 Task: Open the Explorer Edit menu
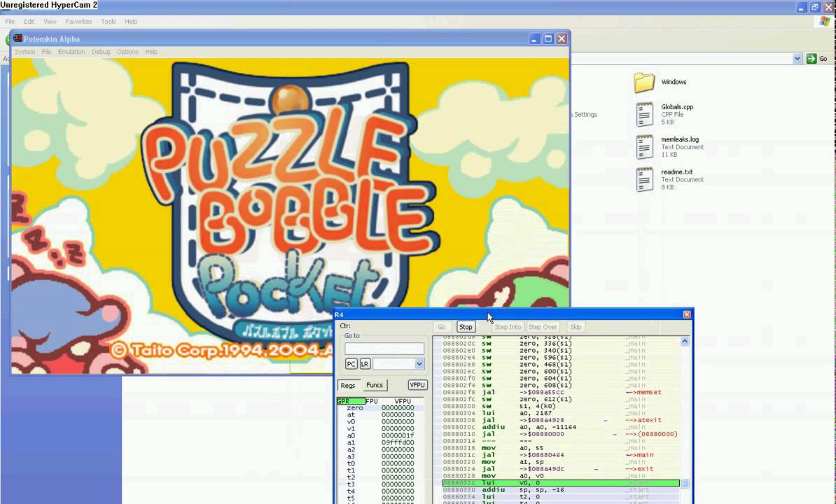click(x=29, y=21)
